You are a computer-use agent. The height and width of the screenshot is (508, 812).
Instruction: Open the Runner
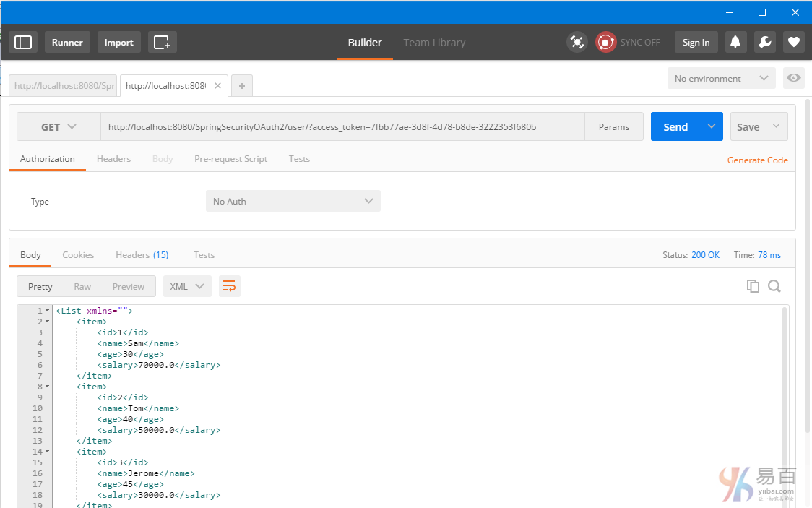coord(67,42)
